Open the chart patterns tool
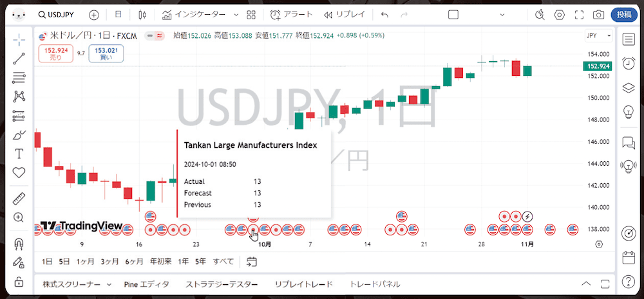 [19, 96]
